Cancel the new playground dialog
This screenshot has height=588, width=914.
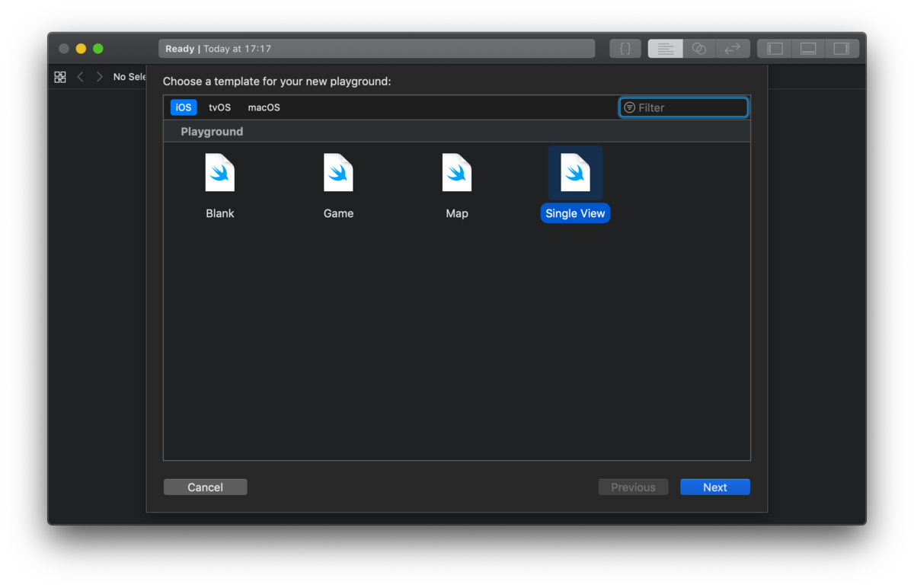point(205,487)
